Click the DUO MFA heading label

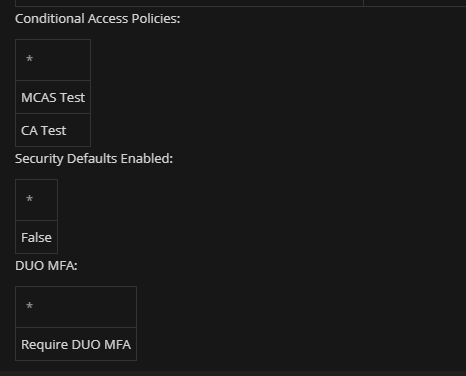tap(46, 266)
